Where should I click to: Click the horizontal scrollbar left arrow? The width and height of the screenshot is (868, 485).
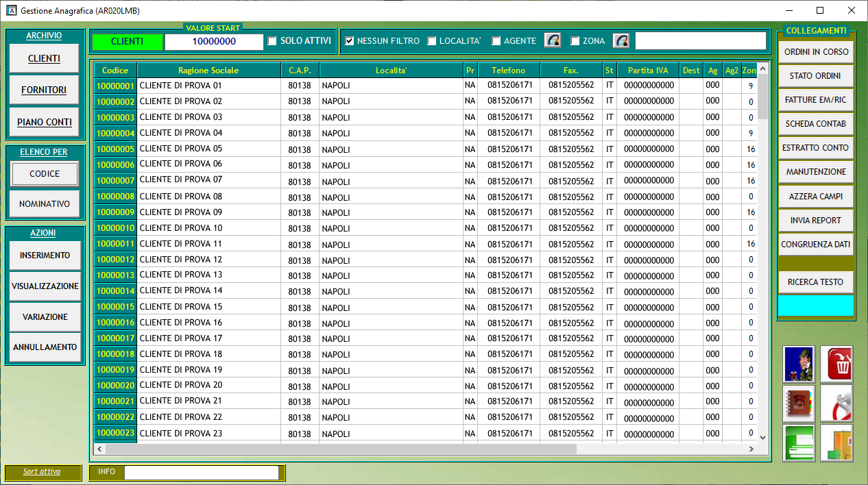point(99,449)
